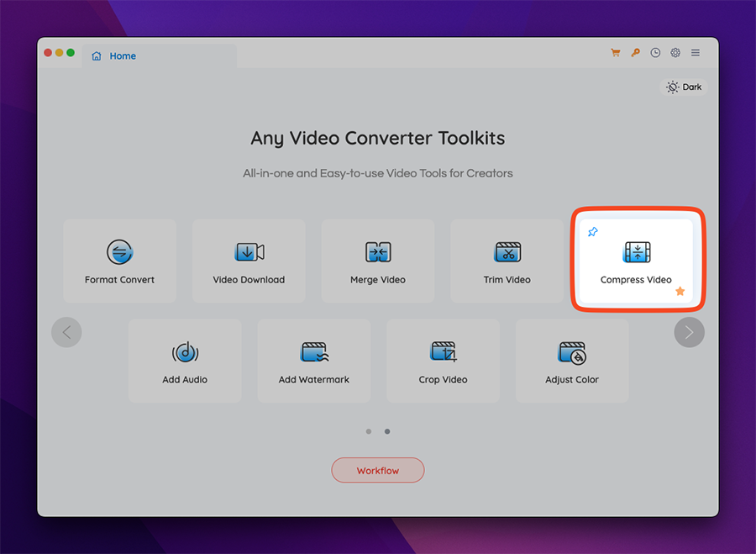
Task: Launch the Merge Video tool
Action: pyautogui.click(x=378, y=261)
